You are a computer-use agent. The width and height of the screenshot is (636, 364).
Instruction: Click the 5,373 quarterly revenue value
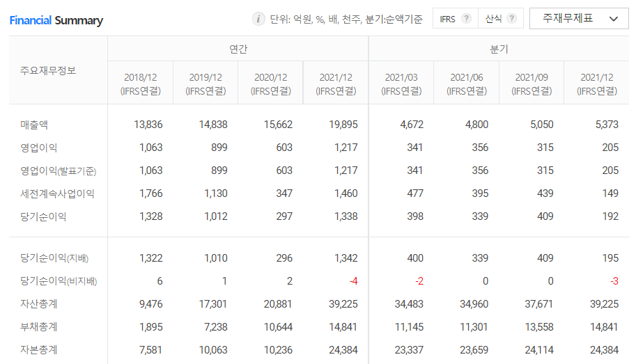tap(607, 125)
